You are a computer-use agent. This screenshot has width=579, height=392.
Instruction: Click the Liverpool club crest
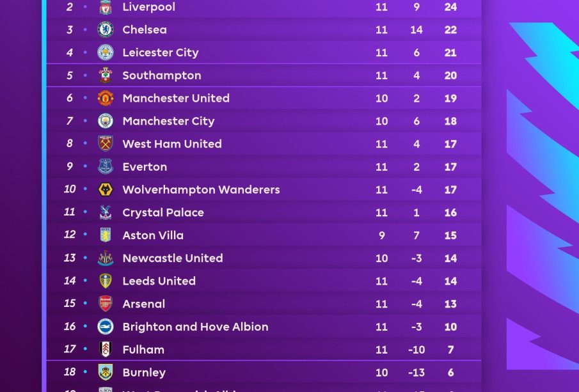point(106,7)
